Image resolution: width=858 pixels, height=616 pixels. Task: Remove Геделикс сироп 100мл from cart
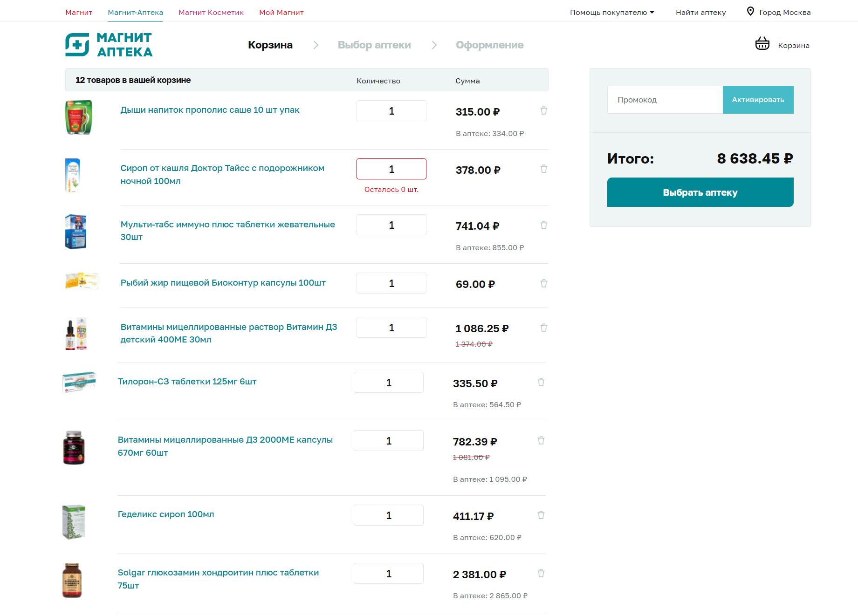[541, 515]
